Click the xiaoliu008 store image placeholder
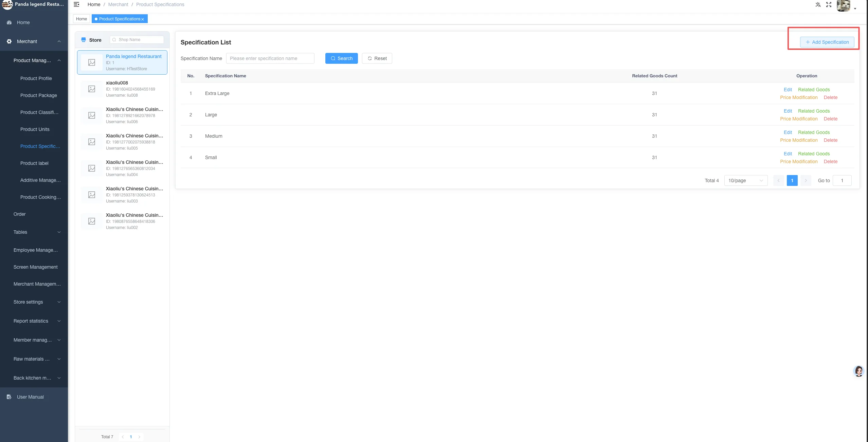This screenshot has width=868, height=442. 92,89
